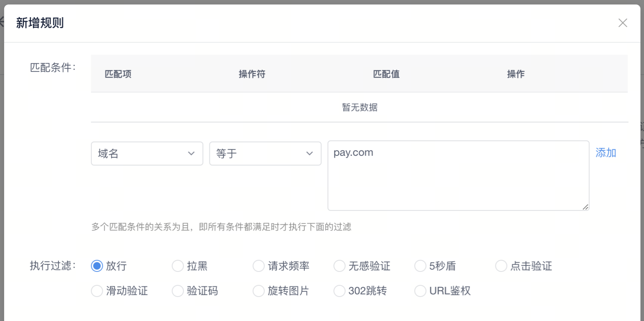
Task: Select the 旋转图片 radio option
Action: click(259, 291)
